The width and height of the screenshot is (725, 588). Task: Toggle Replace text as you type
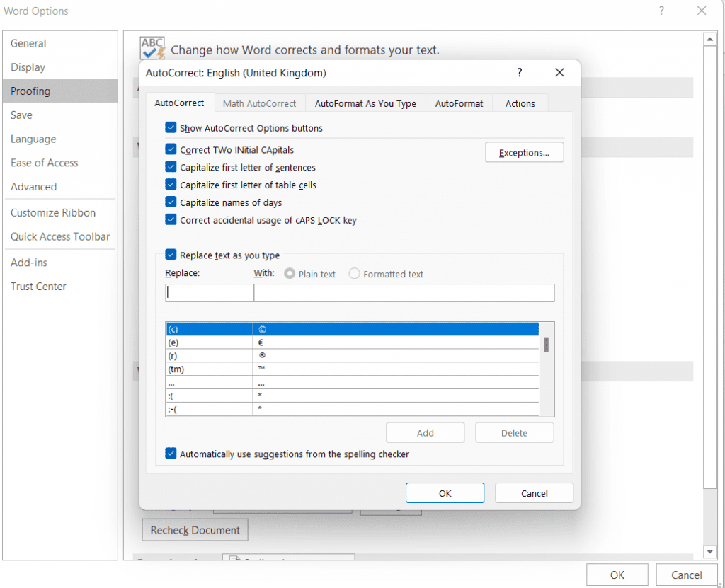point(171,255)
